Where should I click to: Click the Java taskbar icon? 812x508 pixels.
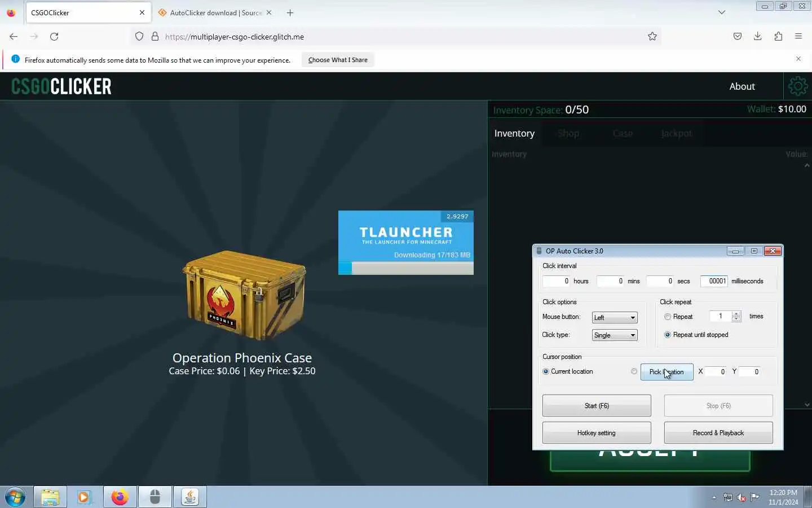point(190,497)
